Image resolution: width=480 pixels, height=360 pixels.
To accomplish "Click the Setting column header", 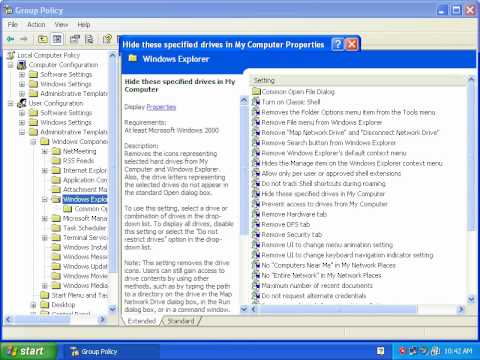I will point(359,80).
